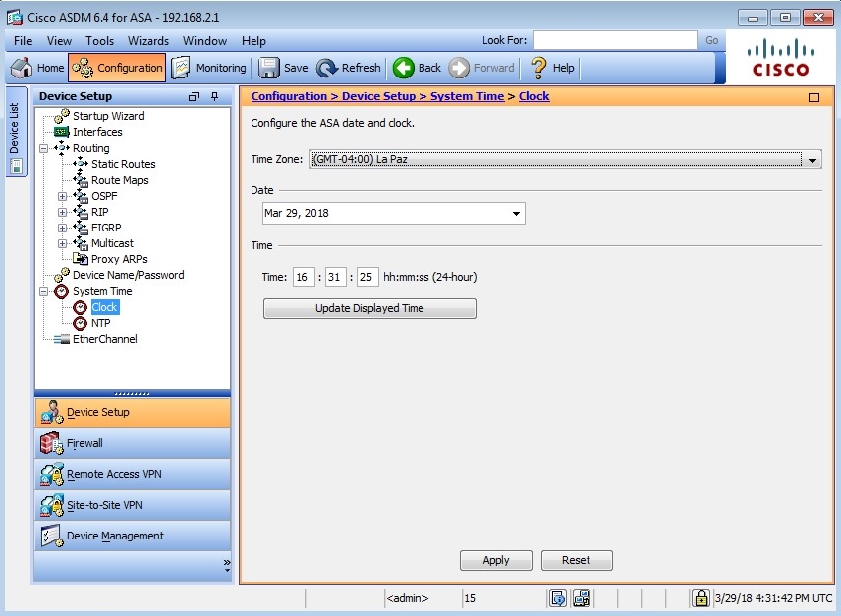Click the status bar lock icon
Image resolution: width=841 pixels, height=616 pixels.
(x=701, y=598)
